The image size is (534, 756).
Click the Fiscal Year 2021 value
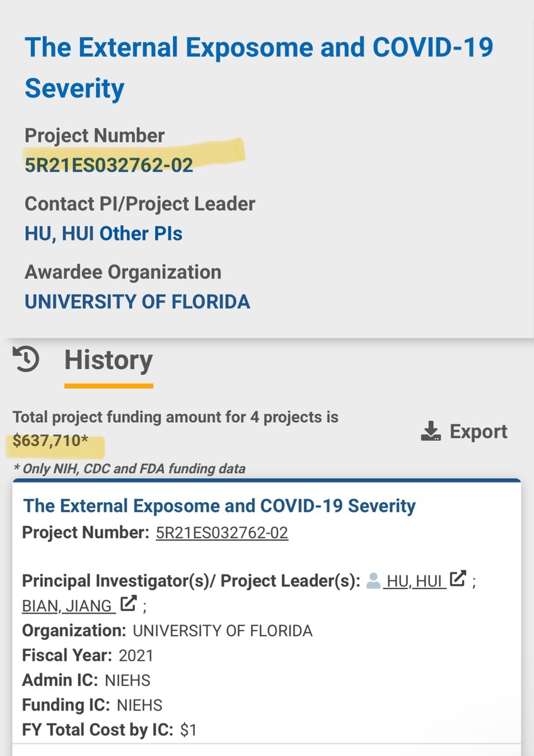pyautogui.click(x=136, y=655)
